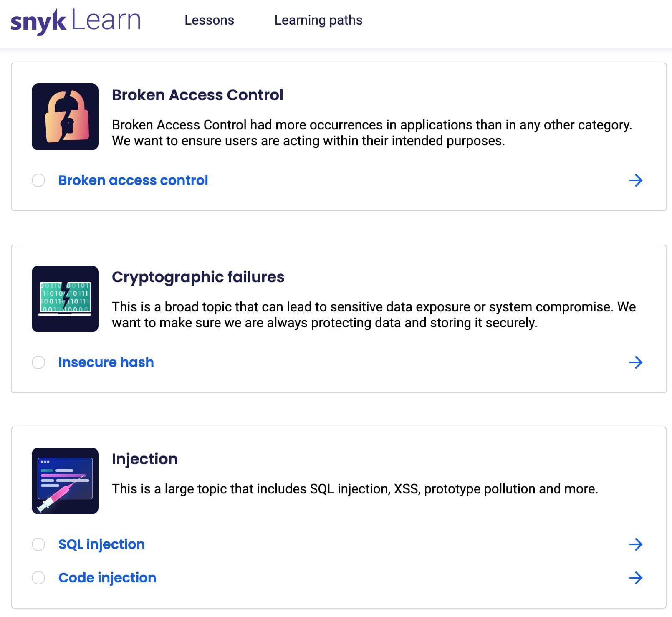672x617 pixels.
Task: Click arrow icon for Code injection
Action: [636, 578]
